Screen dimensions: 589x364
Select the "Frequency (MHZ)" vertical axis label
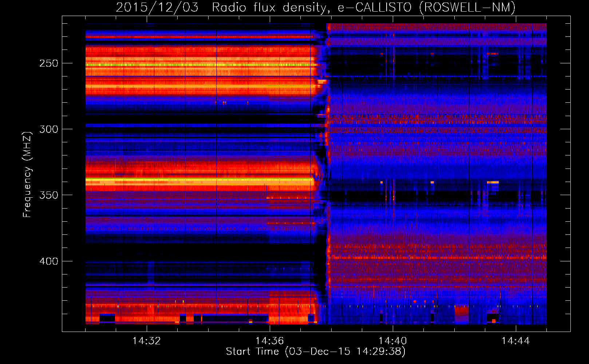[x=27, y=174]
